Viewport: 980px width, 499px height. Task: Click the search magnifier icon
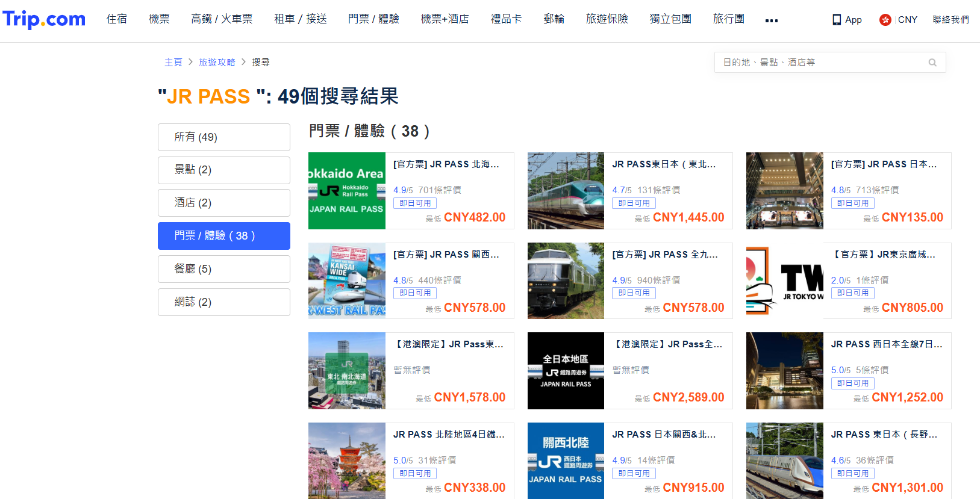point(932,63)
